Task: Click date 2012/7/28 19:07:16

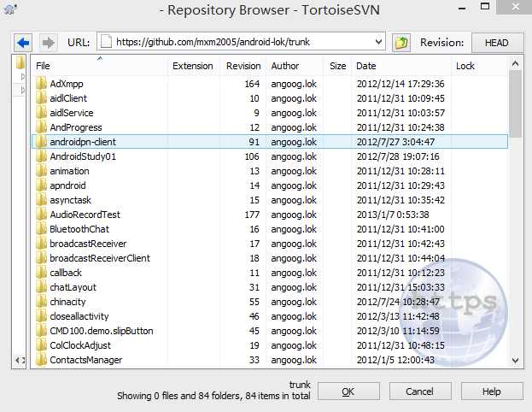Action: pos(398,156)
